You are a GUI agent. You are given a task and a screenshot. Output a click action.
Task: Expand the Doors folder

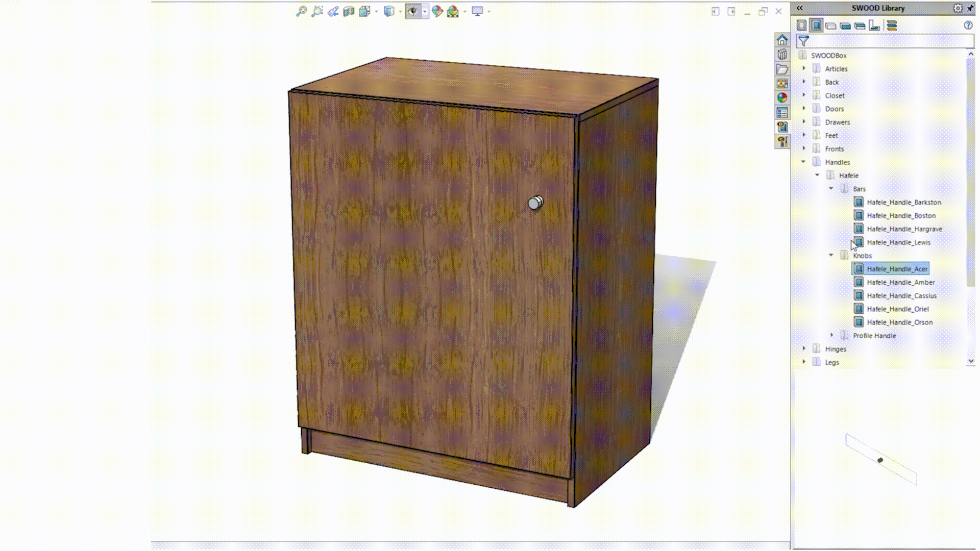[x=804, y=108]
